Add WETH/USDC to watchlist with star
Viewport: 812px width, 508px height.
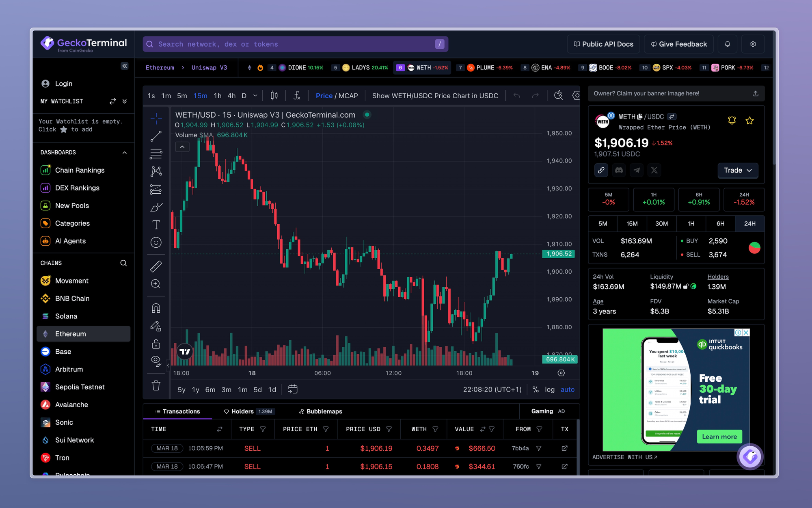tap(749, 121)
